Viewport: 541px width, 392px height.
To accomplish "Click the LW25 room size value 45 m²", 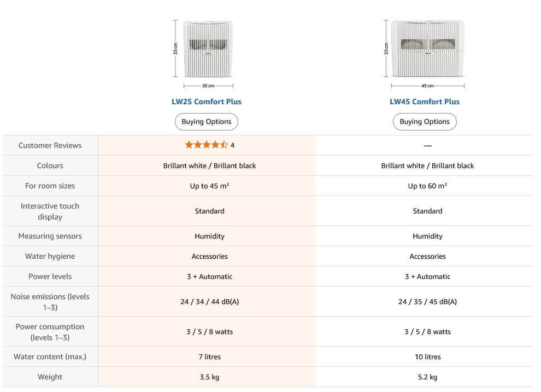I will click(209, 186).
